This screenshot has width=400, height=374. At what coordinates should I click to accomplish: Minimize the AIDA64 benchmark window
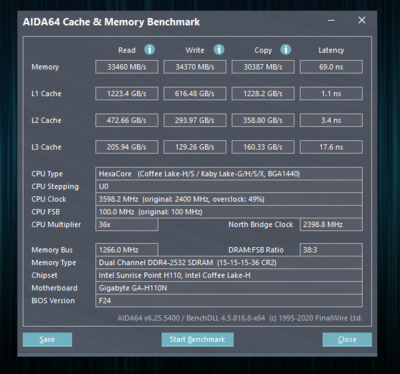click(331, 21)
